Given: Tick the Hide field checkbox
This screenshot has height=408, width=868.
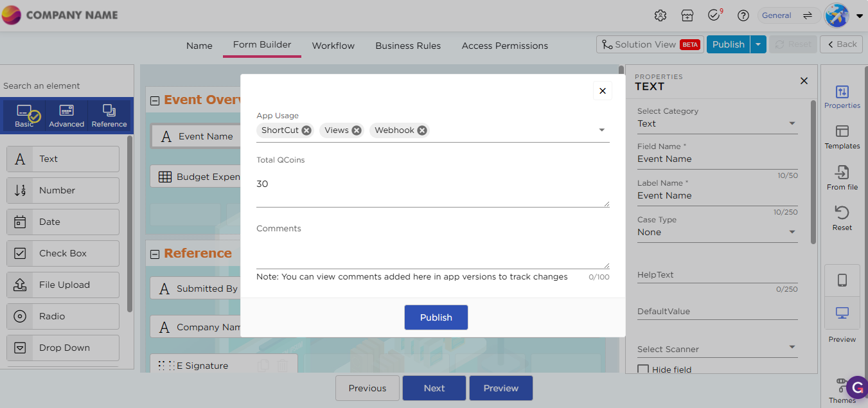Looking at the screenshot, I should 642,369.
